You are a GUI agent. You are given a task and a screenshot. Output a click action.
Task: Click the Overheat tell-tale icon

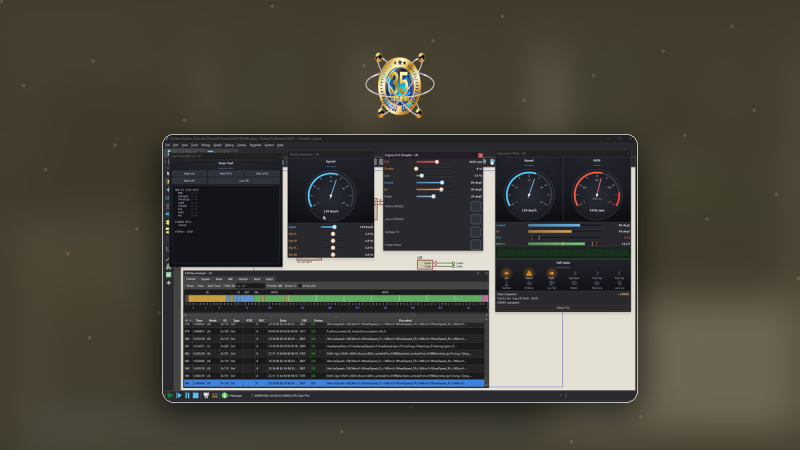506,284
